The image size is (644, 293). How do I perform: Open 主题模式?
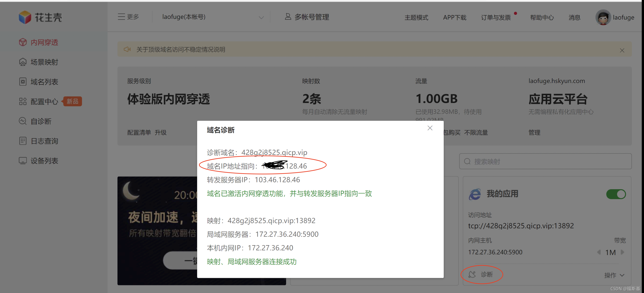[416, 18]
